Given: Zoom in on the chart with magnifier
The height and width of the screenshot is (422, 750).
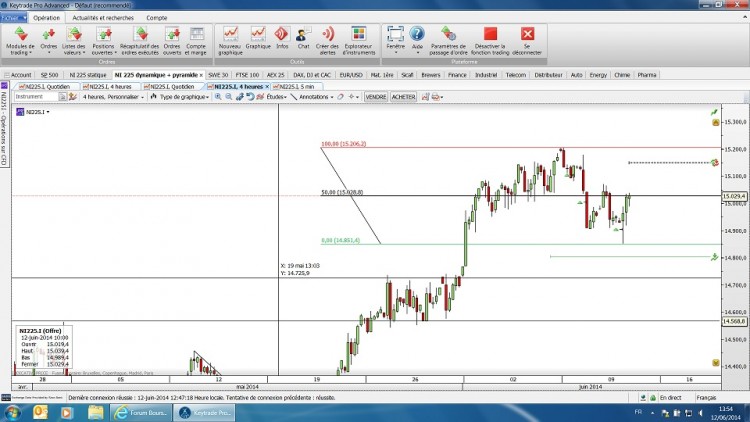Looking at the screenshot, I should (218, 97).
